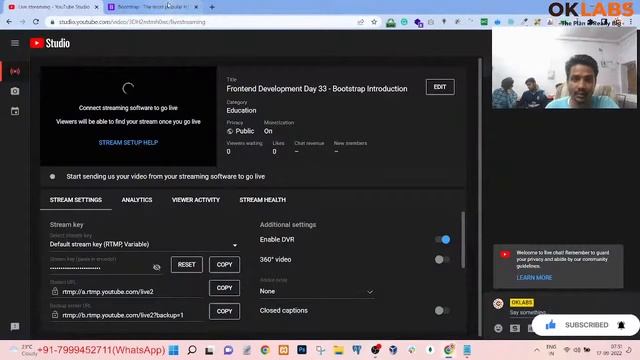640x360 pixels.
Task: Open the Chrome three-dot menu
Action: [631, 22]
